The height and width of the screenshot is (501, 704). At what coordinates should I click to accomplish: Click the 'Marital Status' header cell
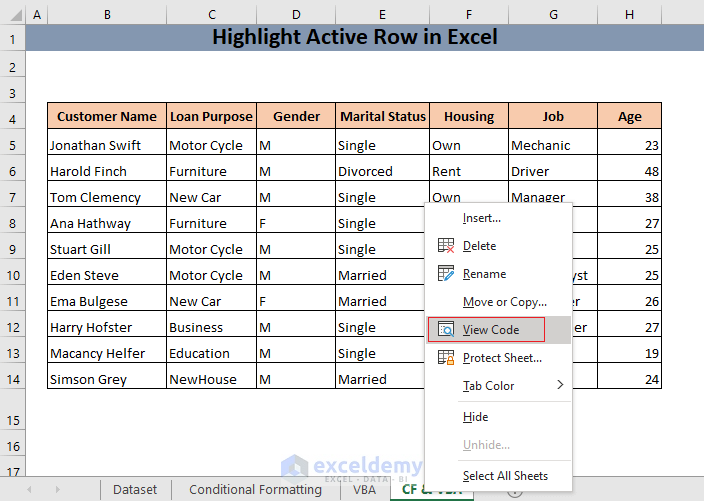click(x=383, y=116)
